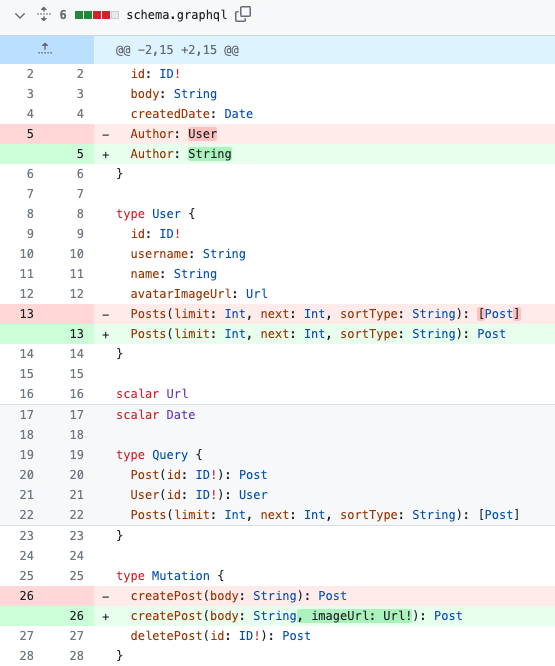The image size is (555, 666).
Task: Select hunk header text @@ -2,15 +2,15 @@
Action: coord(177,50)
